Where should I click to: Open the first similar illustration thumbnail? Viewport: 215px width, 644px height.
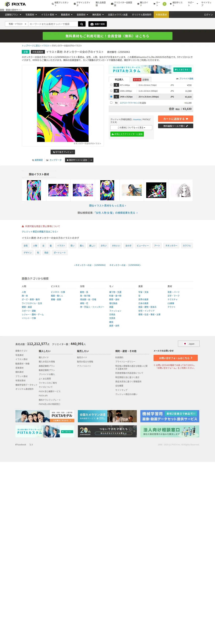point(34,190)
